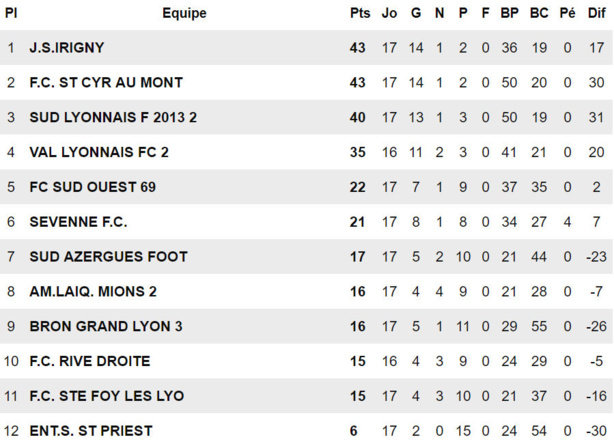
Task: Click the Jo column header
Action: 390,13
